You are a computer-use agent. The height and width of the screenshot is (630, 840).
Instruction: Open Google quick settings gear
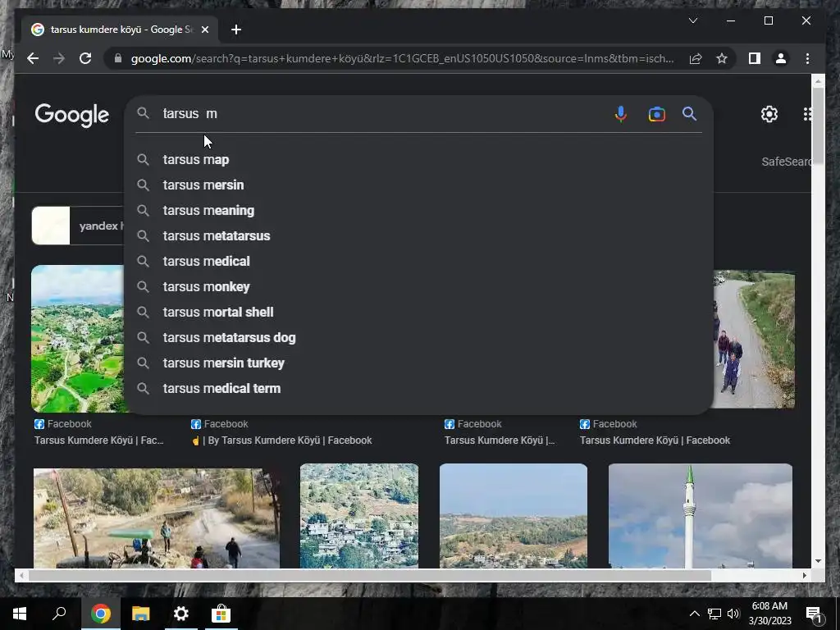coord(769,114)
